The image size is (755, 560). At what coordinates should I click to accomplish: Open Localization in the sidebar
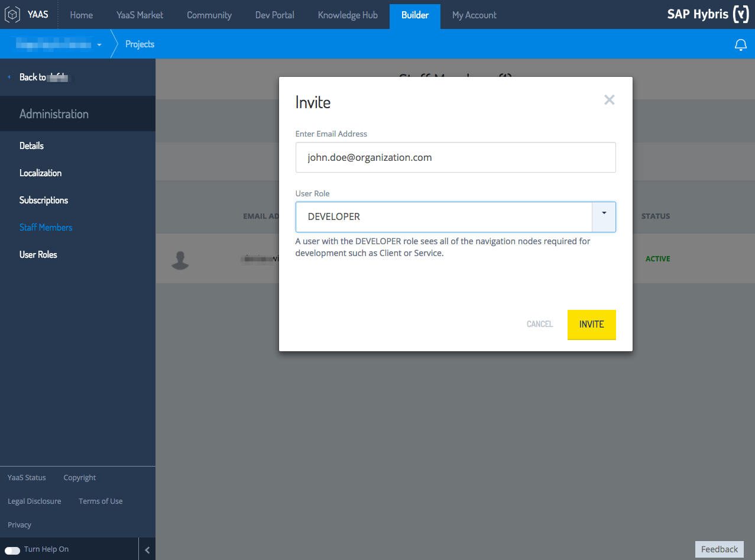click(x=41, y=173)
